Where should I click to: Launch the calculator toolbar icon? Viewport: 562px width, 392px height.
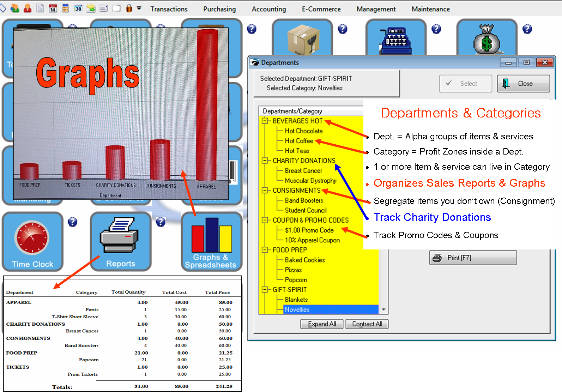(x=65, y=8)
